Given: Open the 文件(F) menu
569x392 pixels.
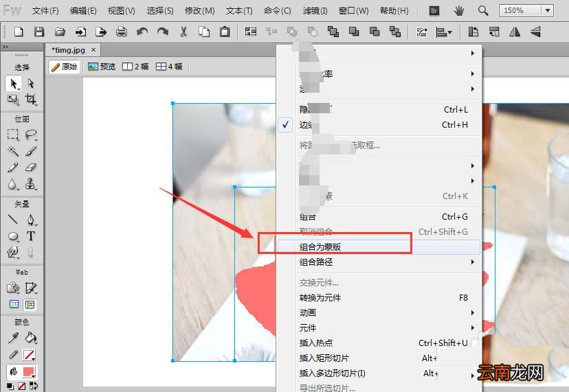Looking at the screenshot, I should (45, 11).
